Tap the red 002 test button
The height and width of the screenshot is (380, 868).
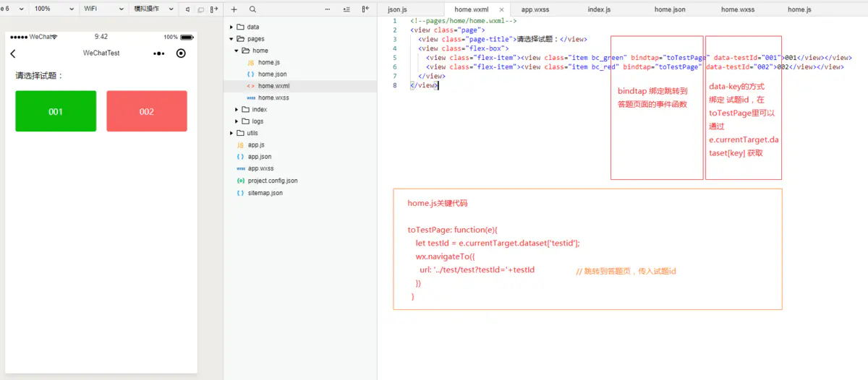[147, 111]
